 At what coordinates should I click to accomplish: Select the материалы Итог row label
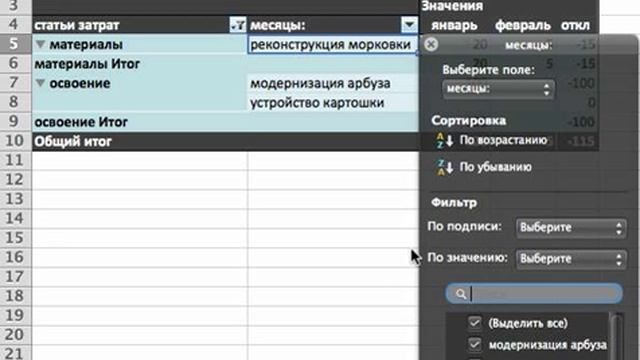click(x=87, y=64)
